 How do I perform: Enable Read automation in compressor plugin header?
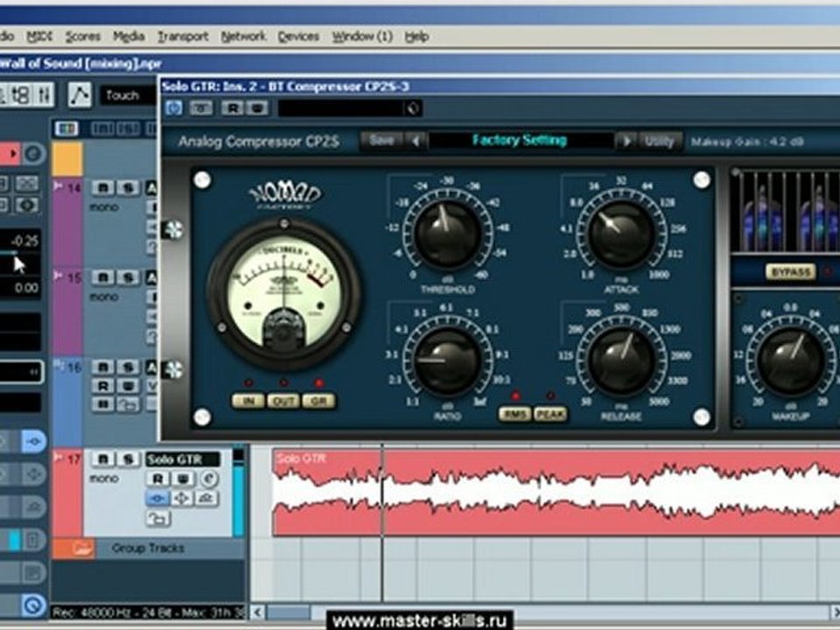[x=233, y=108]
